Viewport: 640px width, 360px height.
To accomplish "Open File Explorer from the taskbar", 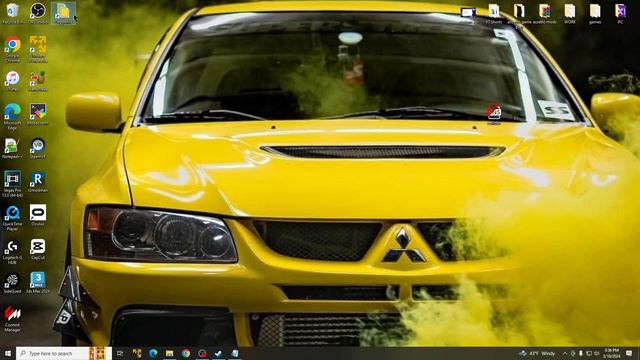I will [x=169, y=353].
